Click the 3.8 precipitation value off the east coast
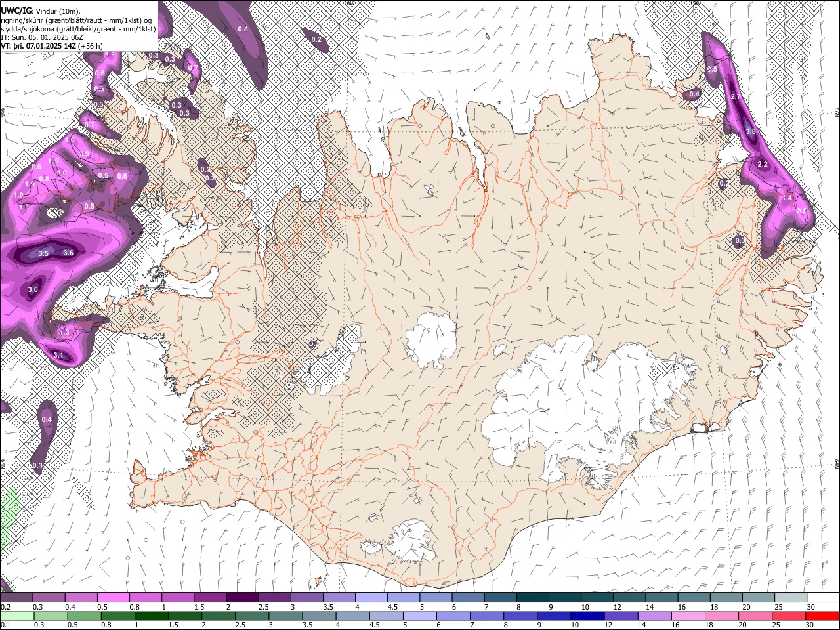840x630 pixels. (x=751, y=131)
